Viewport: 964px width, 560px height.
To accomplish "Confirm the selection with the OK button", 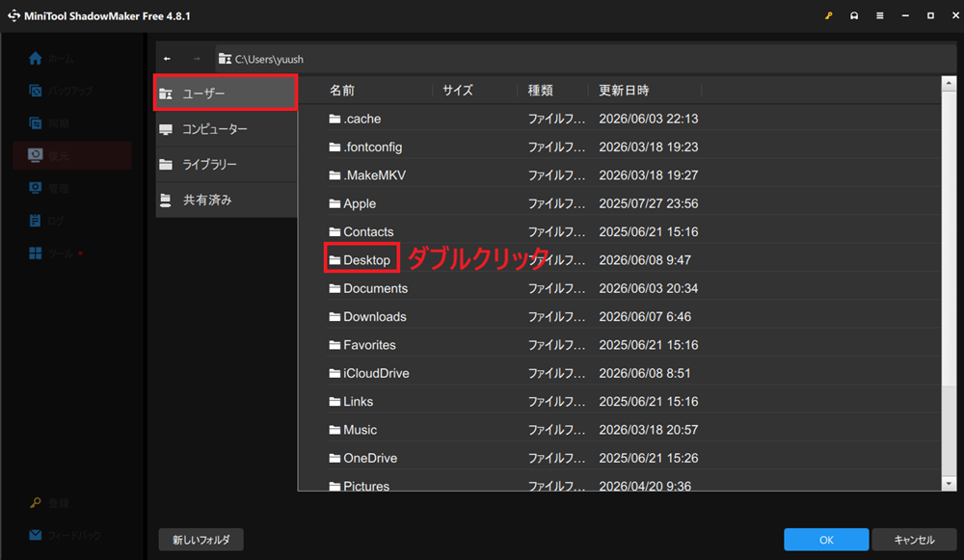I will tap(826, 540).
